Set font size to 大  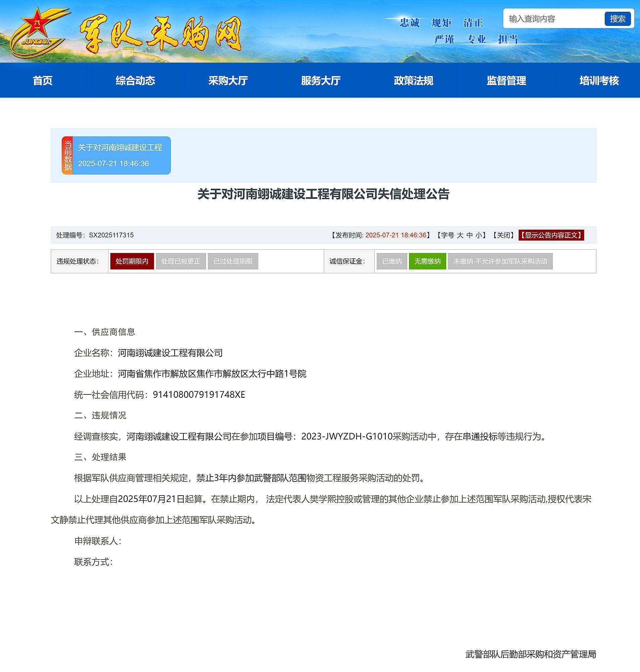(x=460, y=235)
